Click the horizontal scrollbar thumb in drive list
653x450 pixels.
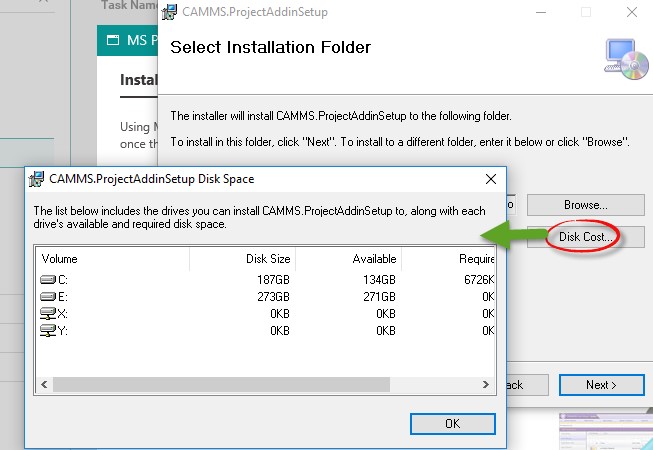pos(222,384)
